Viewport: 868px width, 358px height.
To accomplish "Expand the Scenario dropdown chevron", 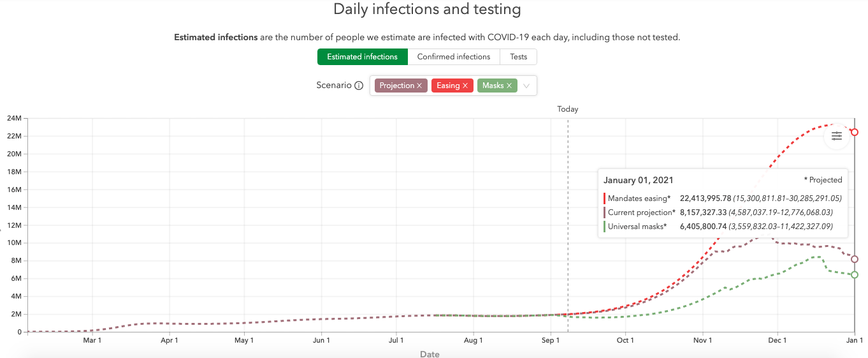I will (x=526, y=86).
